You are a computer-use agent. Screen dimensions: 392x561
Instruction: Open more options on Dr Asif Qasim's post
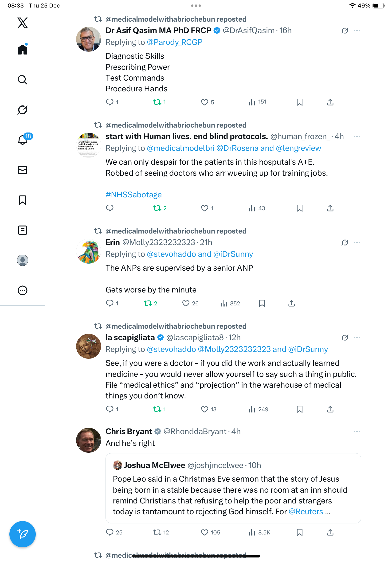click(357, 31)
